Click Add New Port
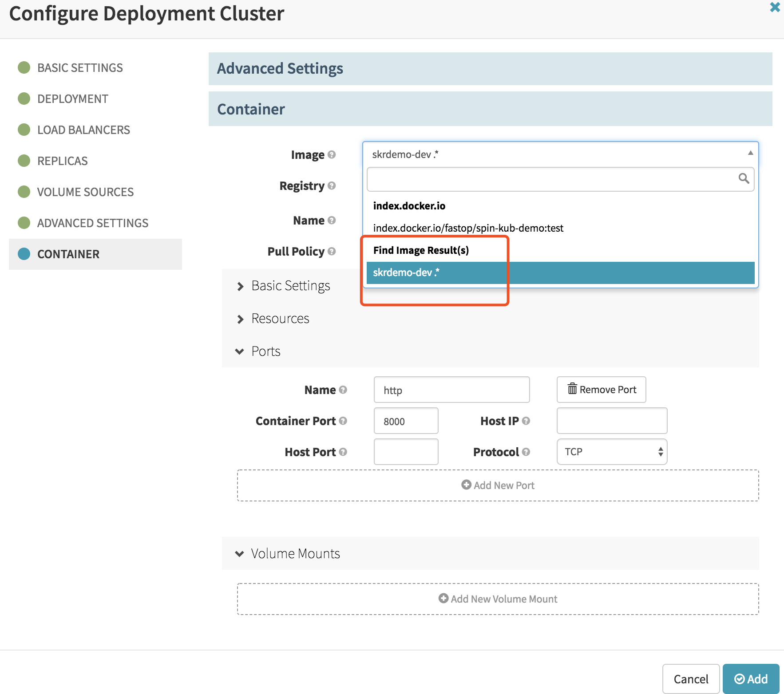784x694 pixels. pos(498,485)
